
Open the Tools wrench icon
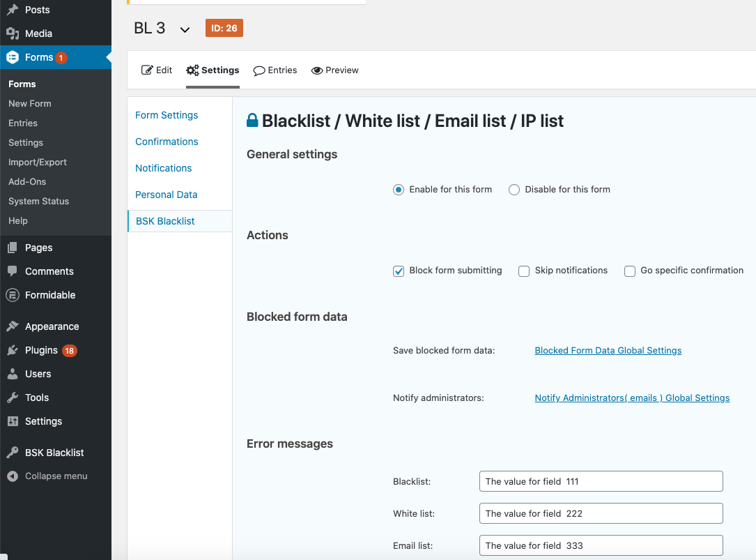point(13,398)
